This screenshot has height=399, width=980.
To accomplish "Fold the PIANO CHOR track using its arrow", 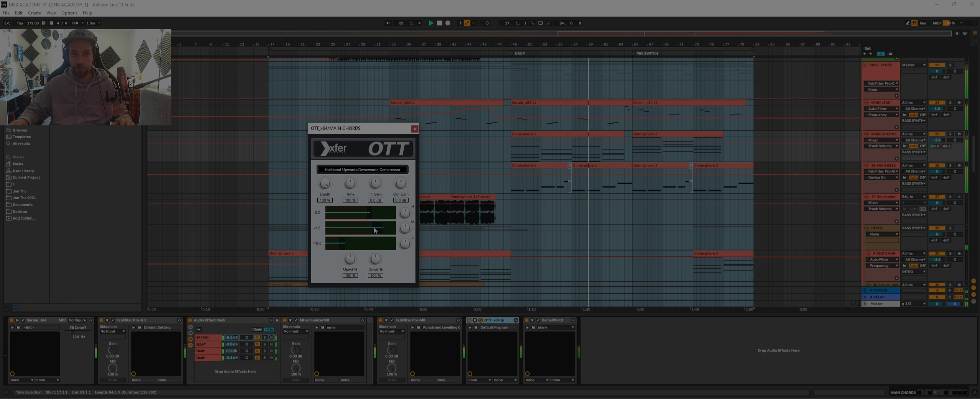I will coord(868,254).
